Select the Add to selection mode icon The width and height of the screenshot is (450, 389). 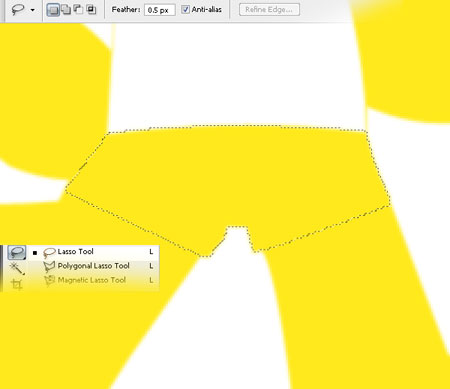(66, 10)
